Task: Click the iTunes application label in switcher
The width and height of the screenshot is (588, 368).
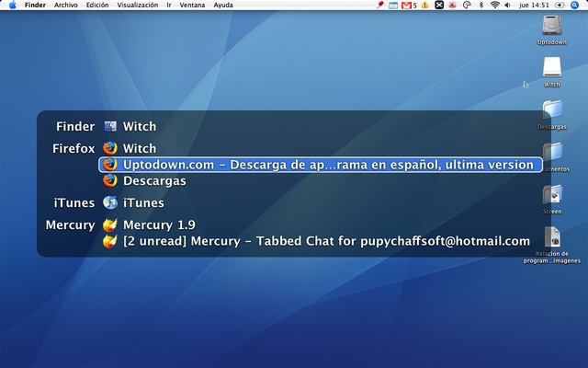Action: click(74, 202)
